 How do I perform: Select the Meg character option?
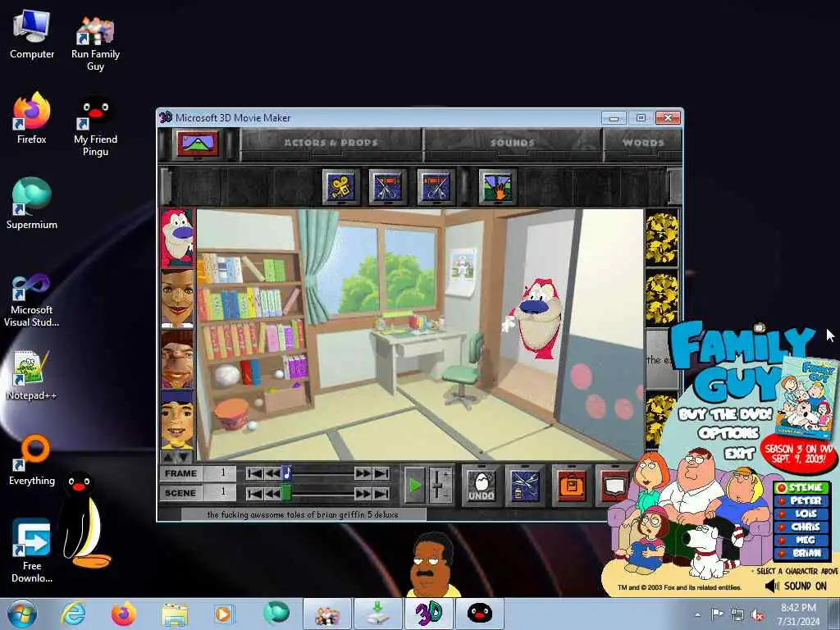(802, 540)
